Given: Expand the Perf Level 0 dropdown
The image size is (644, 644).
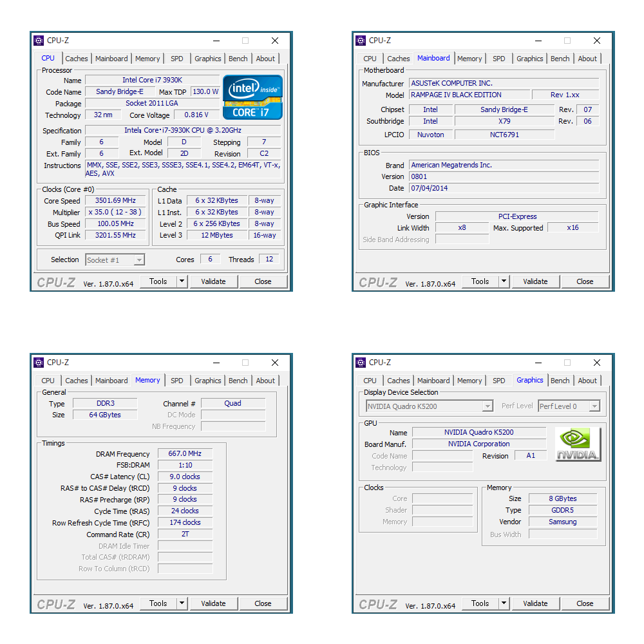Looking at the screenshot, I should pyautogui.click(x=594, y=406).
